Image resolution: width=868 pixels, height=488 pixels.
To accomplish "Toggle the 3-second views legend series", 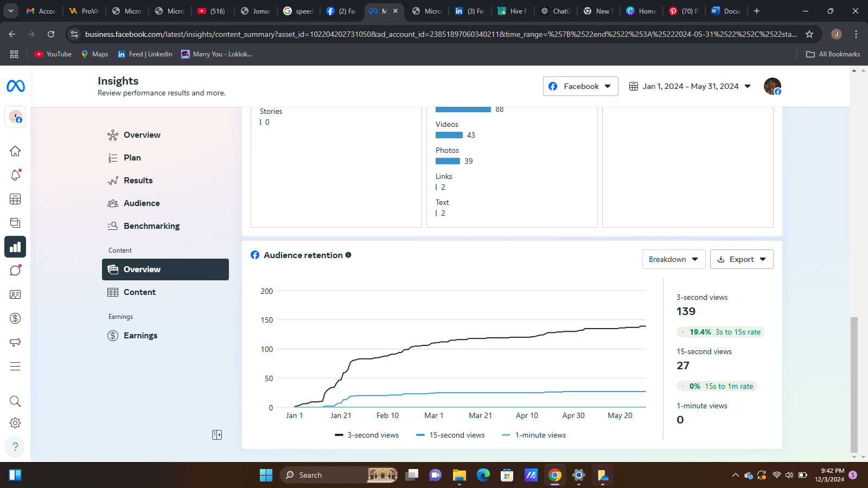I will point(367,435).
